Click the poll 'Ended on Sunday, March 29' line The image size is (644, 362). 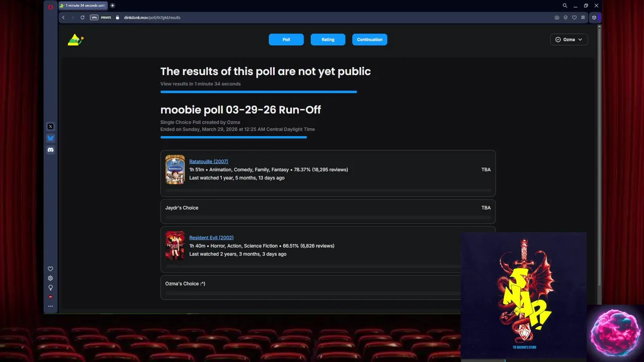[237, 129]
